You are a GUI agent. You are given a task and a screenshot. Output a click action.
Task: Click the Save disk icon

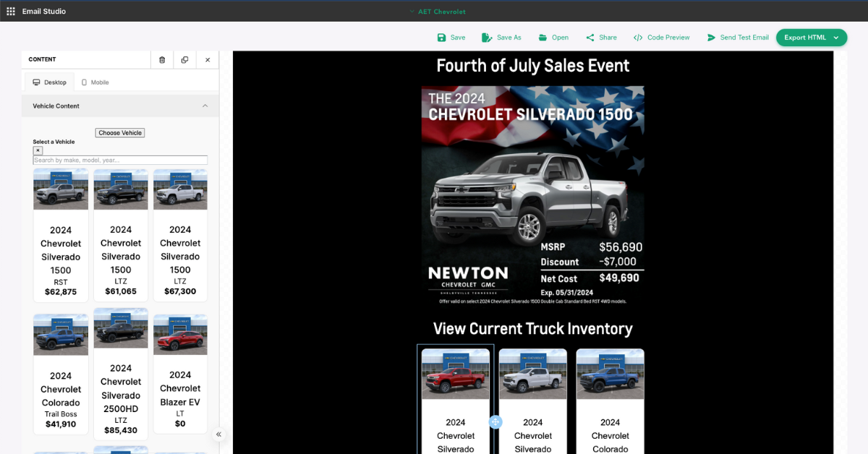tap(441, 38)
